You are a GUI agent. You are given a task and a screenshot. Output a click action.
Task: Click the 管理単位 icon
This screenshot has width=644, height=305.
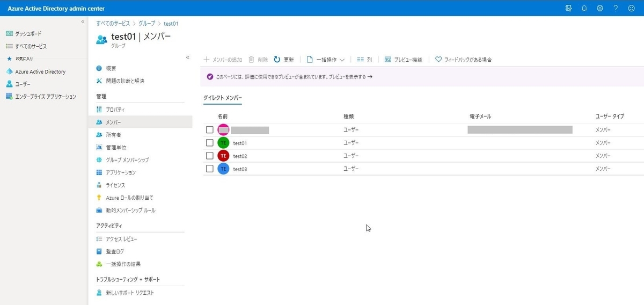click(99, 147)
